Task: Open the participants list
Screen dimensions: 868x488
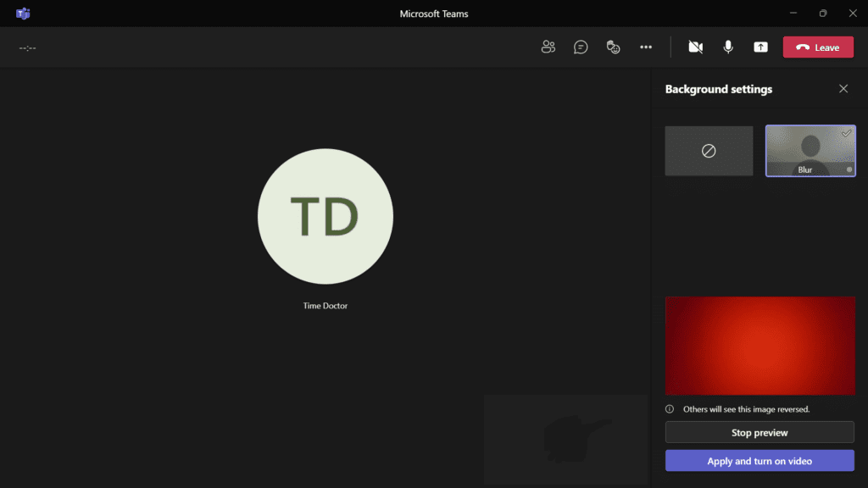Action: point(548,47)
